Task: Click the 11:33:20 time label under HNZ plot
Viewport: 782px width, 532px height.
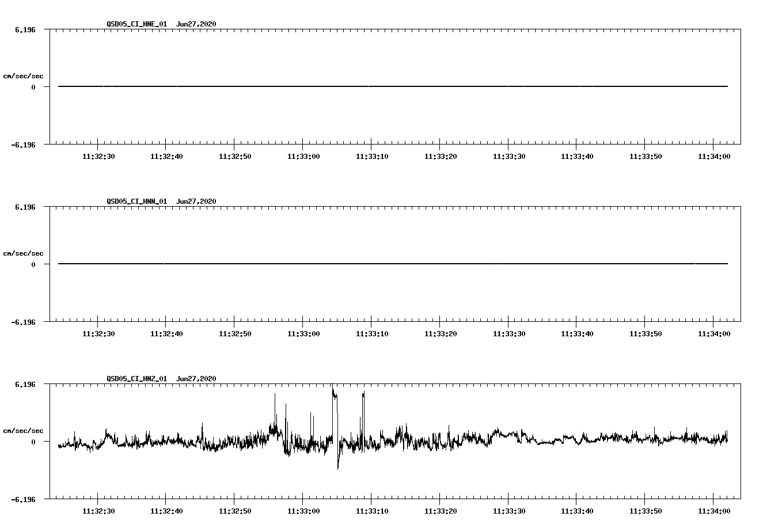Action: 440,511
